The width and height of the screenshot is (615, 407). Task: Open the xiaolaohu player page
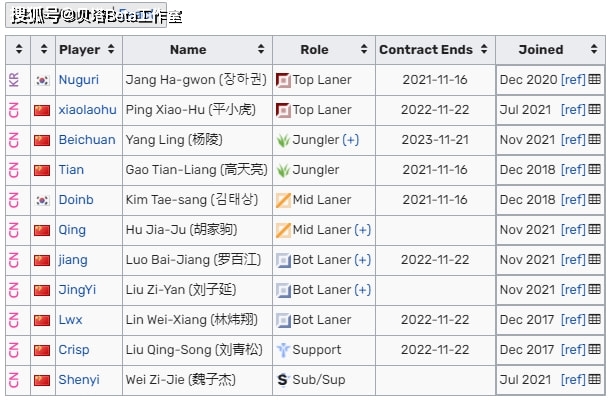tap(87, 110)
